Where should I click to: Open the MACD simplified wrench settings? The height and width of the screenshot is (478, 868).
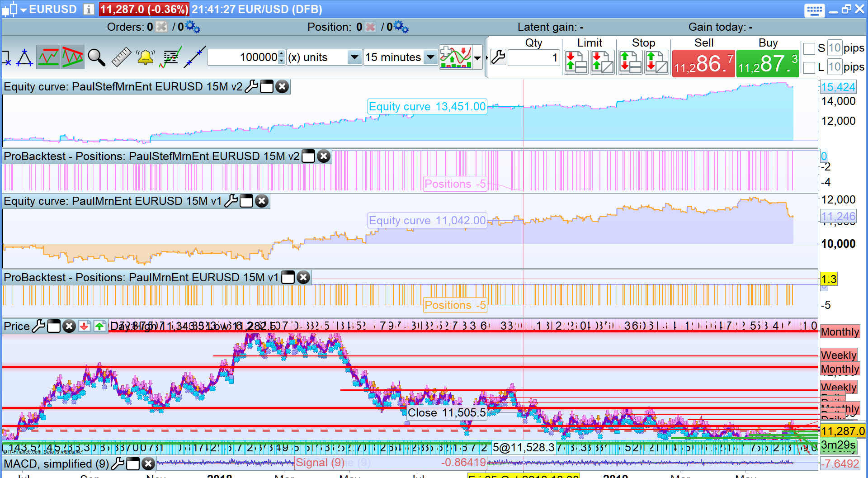pyautogui.click(x=118, y=464)
